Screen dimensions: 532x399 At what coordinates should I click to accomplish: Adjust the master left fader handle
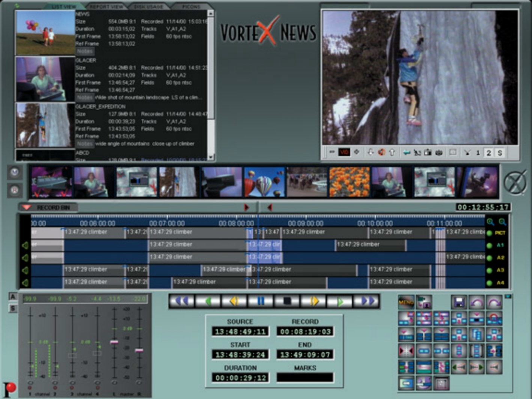click(114, 342)
